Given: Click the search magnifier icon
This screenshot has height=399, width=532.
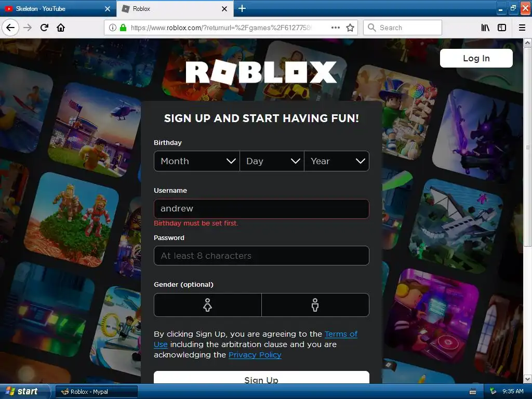Looking at the screenshot, I should point(372,28).
